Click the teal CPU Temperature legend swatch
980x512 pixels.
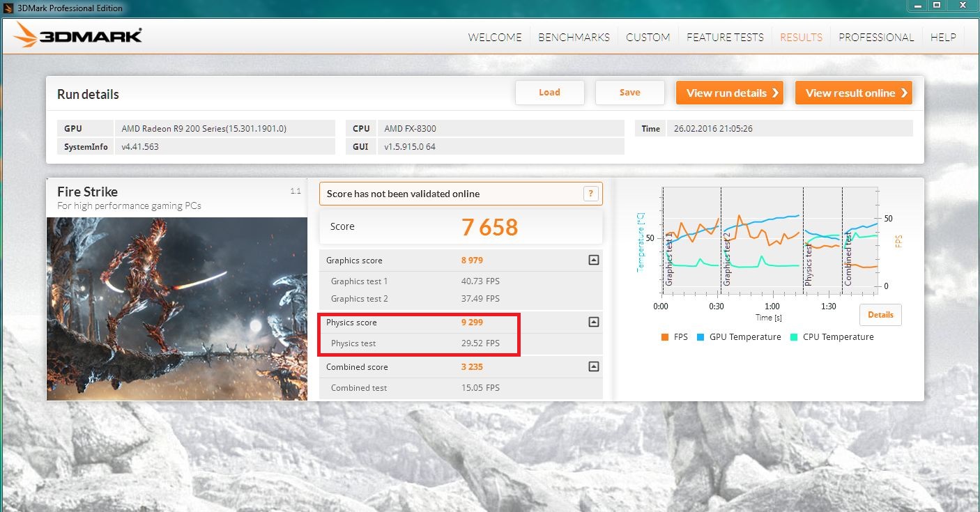[x=793, y=337]
